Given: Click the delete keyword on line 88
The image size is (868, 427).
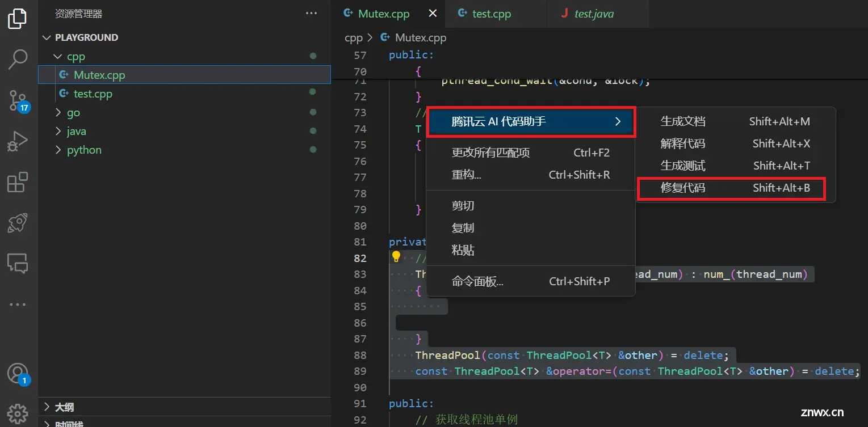Looking at the screenshot, I should 703,356.
